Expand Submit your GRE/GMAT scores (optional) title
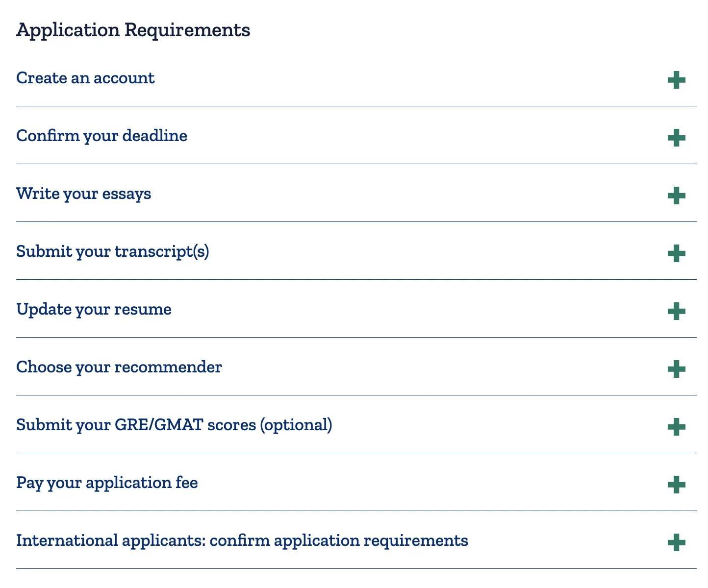 174,425
